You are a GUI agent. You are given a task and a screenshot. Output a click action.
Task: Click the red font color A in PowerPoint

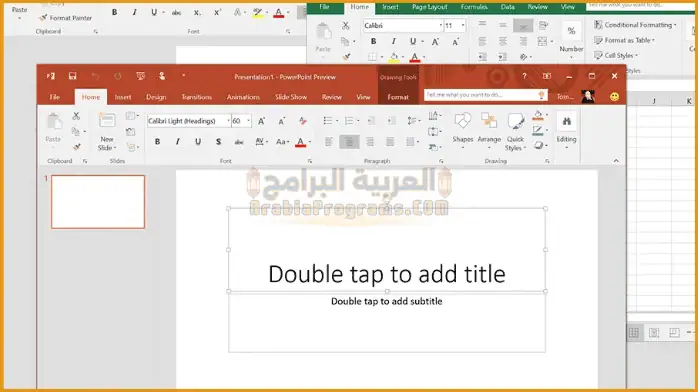(300, 142)
